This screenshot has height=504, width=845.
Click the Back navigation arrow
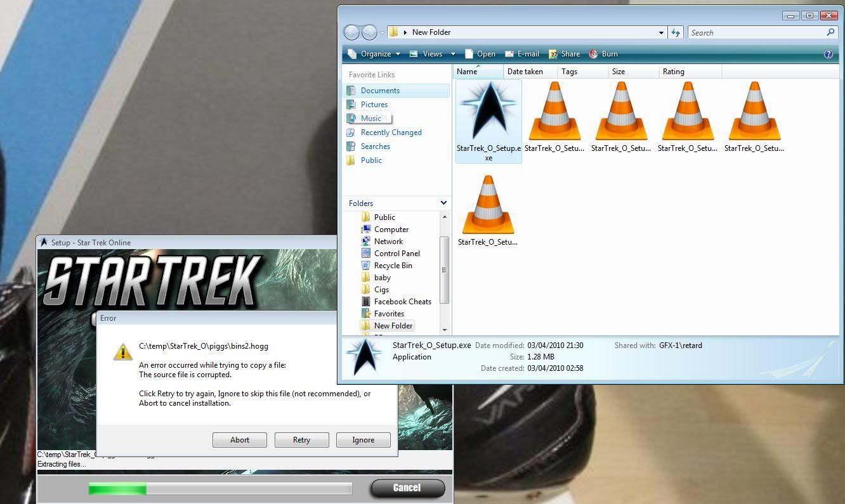[351, 32]
